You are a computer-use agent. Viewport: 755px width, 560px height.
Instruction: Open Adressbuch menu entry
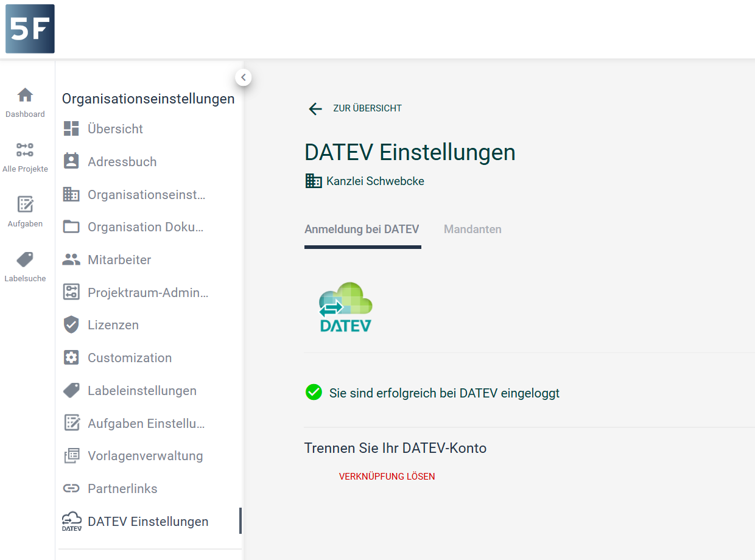[122, 162]
